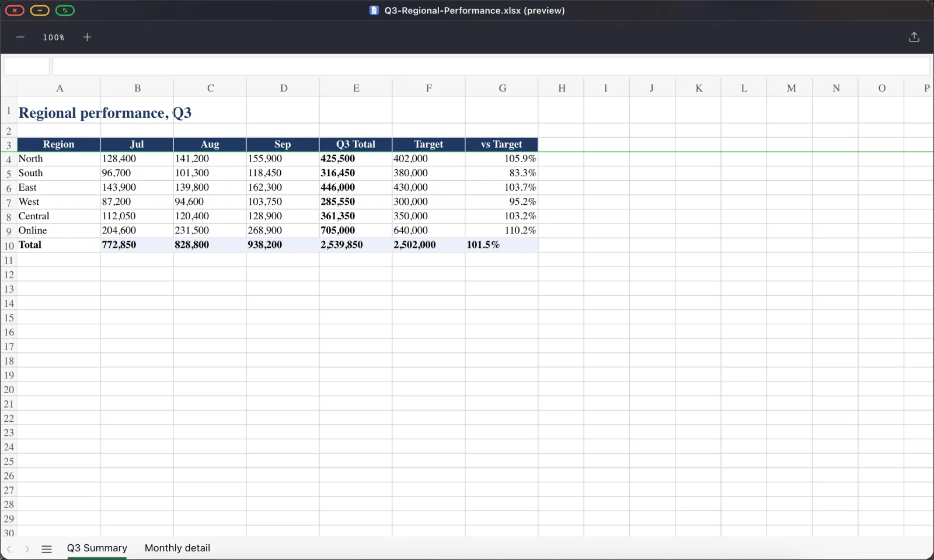Select column E header
934x560 pixels.
pyautogui.click(x=356, y=88)
